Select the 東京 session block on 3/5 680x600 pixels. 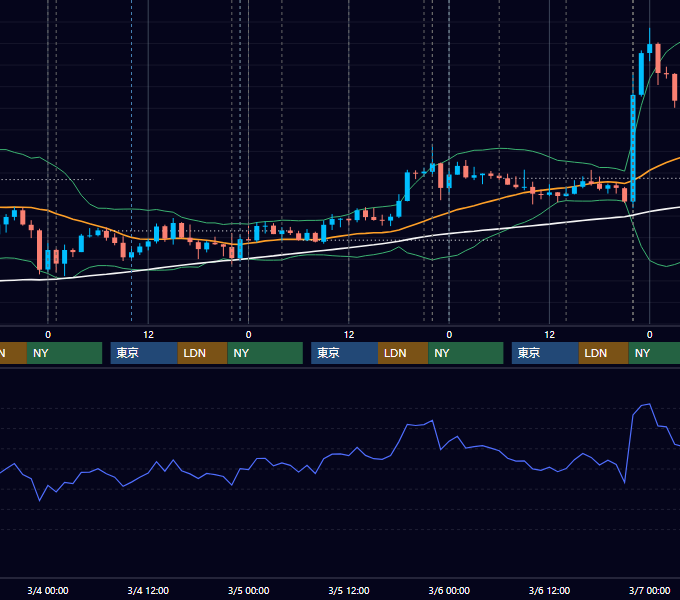click(x=344, y=353)
